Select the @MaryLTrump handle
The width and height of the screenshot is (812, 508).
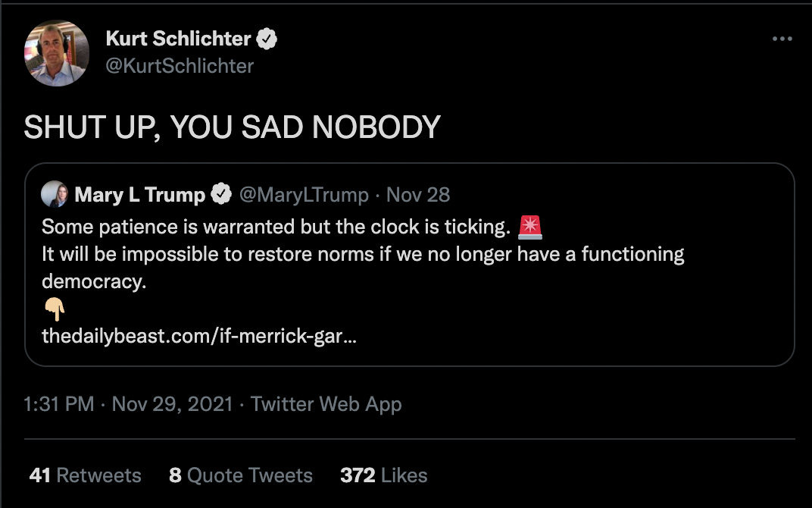point(304,195)
